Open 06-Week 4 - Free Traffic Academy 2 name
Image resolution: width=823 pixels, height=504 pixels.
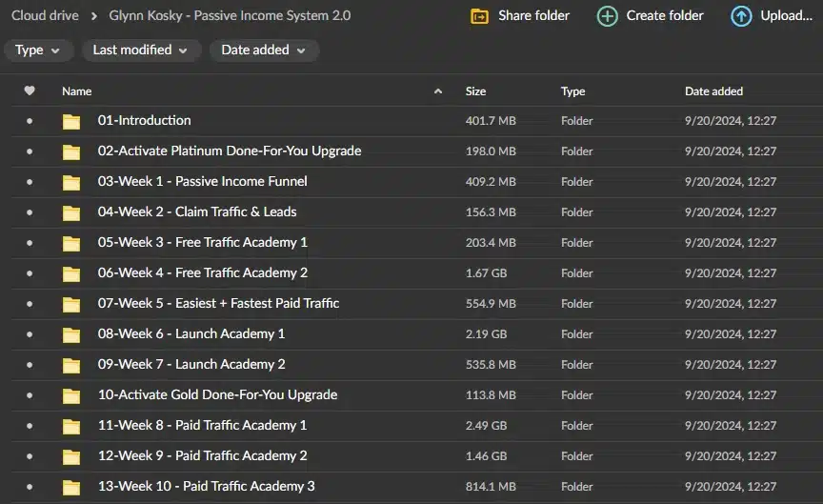[203, 272]
